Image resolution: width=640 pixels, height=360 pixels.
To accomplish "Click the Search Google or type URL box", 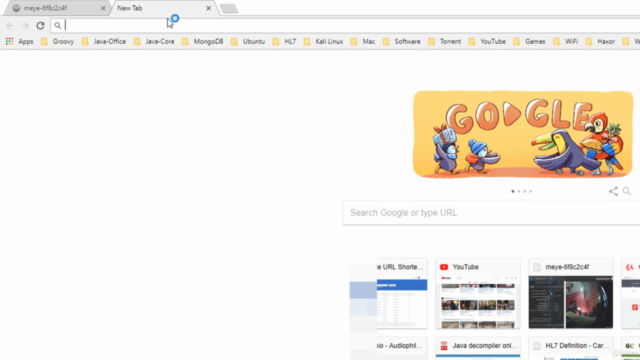I will pyautogui.click(x=491, y=213).
